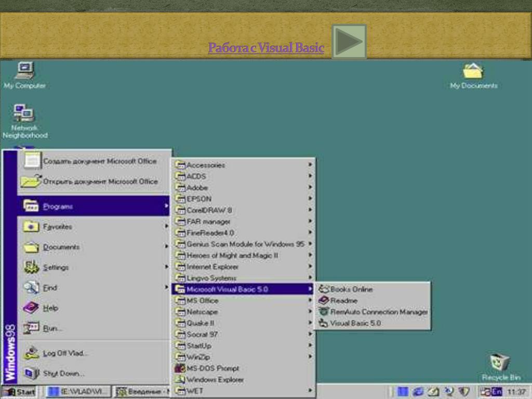
Task: Expand the MS Office group arrow
Action: 310,300
